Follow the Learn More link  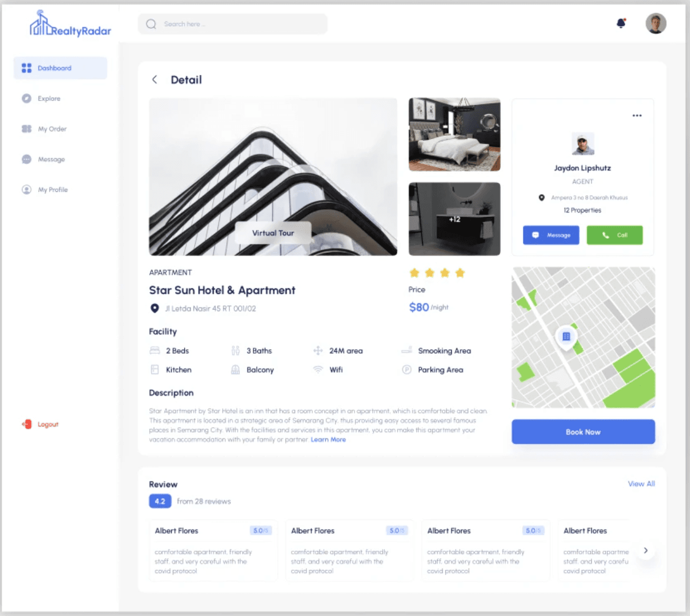pos(328,439)
